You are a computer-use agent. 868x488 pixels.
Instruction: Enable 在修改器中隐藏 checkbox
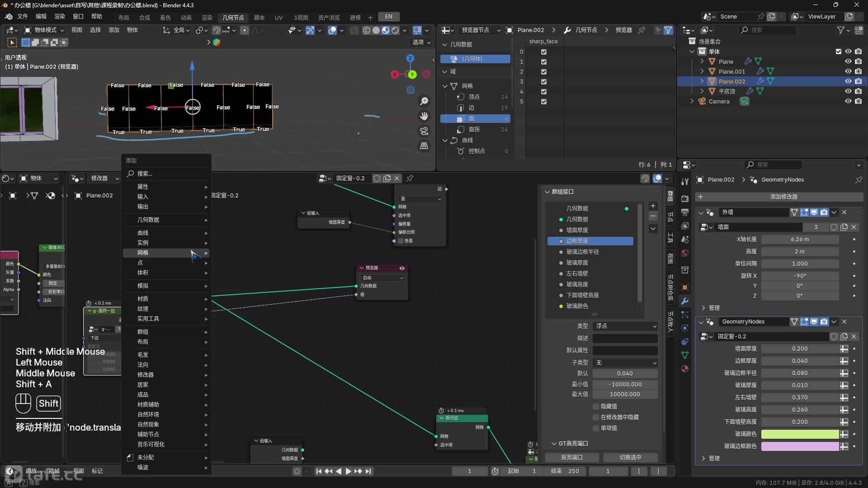(596, 418)
